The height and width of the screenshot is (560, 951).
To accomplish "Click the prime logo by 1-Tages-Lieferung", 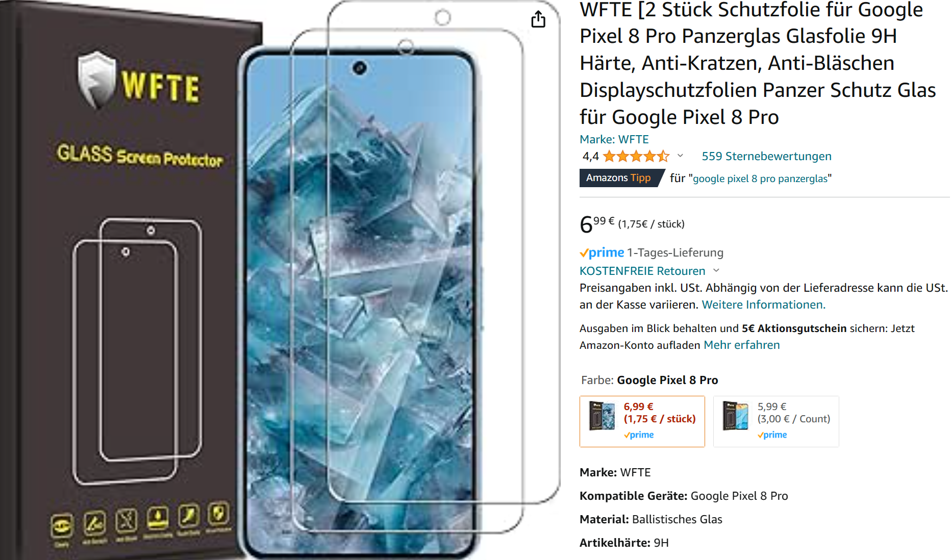I will pyautogui.click(x=602, y=252).
